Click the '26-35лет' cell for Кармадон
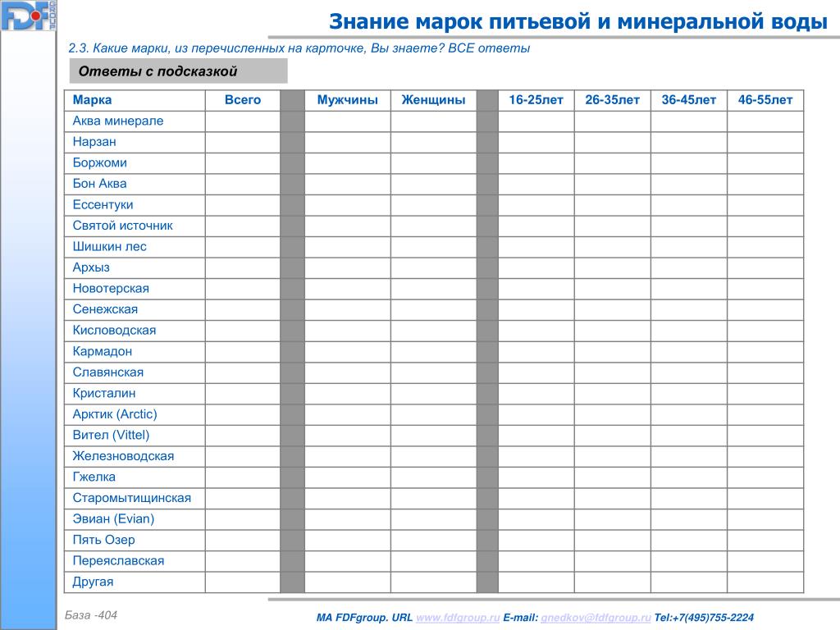 click(612, 351)
